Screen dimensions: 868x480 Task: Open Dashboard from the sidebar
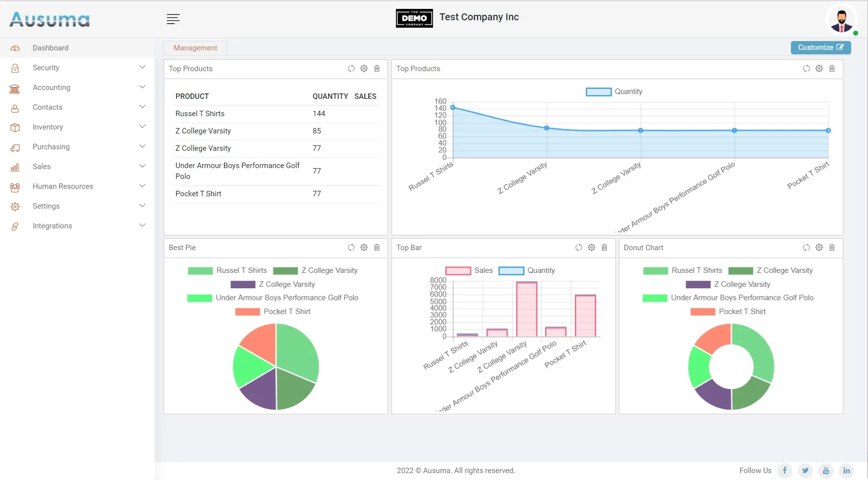point(50,48)
